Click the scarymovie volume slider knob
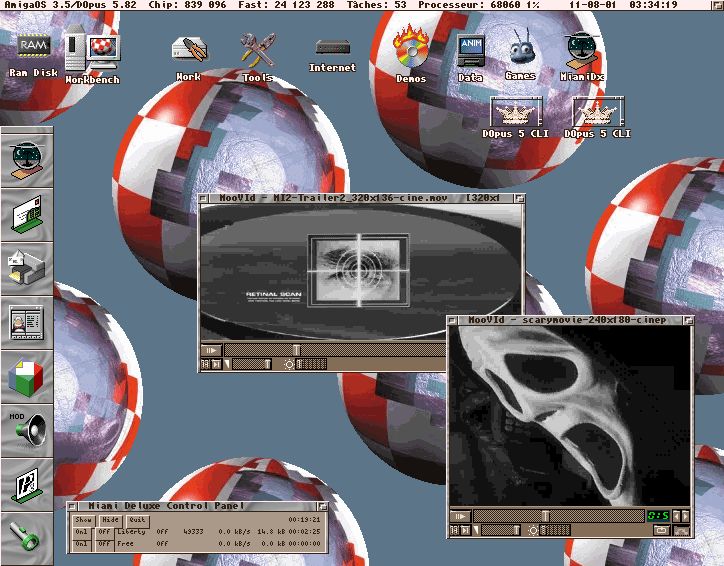Screen dimensions: 724x566 (516, 531)
